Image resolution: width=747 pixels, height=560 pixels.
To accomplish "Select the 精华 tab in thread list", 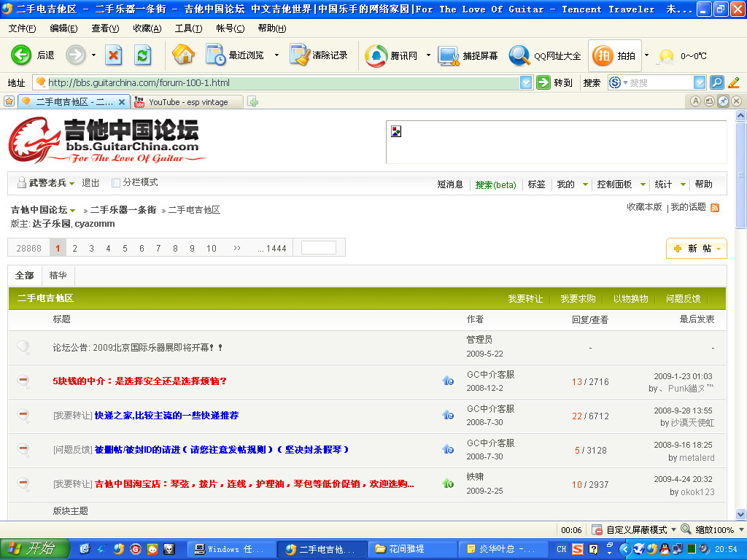I will (58, 276).
